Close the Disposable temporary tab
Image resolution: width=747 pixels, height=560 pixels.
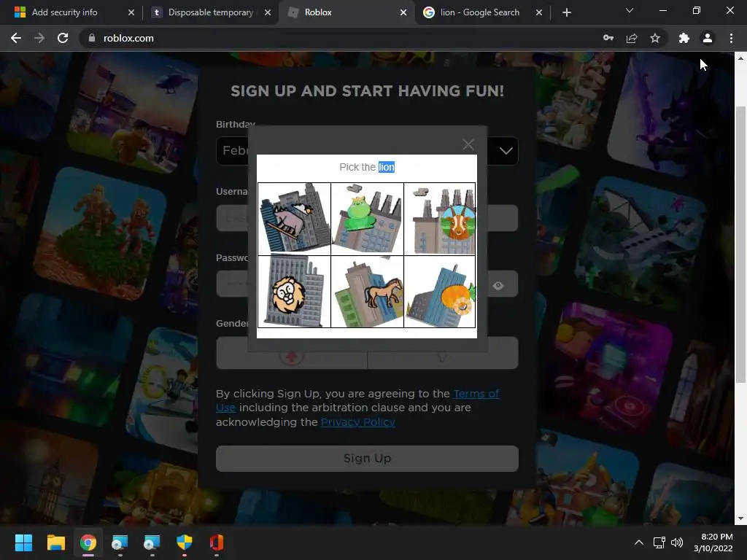click(268, 12)
